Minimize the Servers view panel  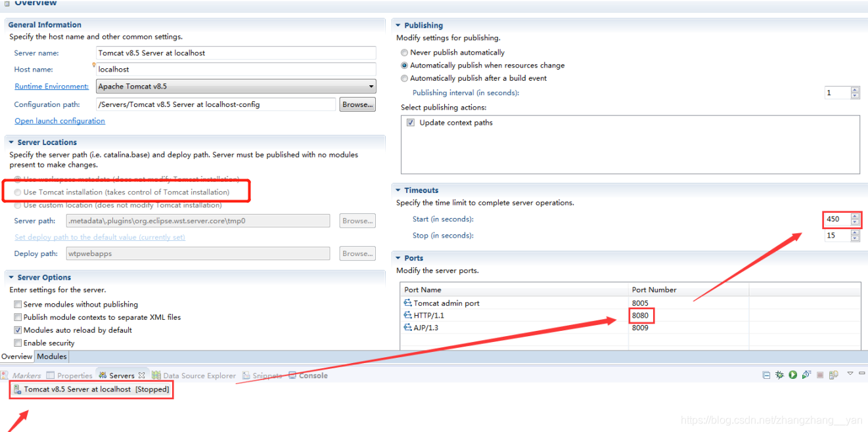coord(862,373)
